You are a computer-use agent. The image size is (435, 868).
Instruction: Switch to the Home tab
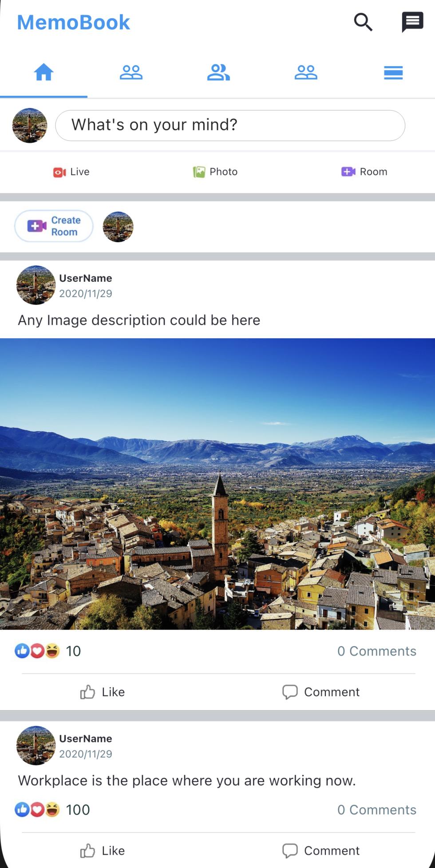(43, 72)
